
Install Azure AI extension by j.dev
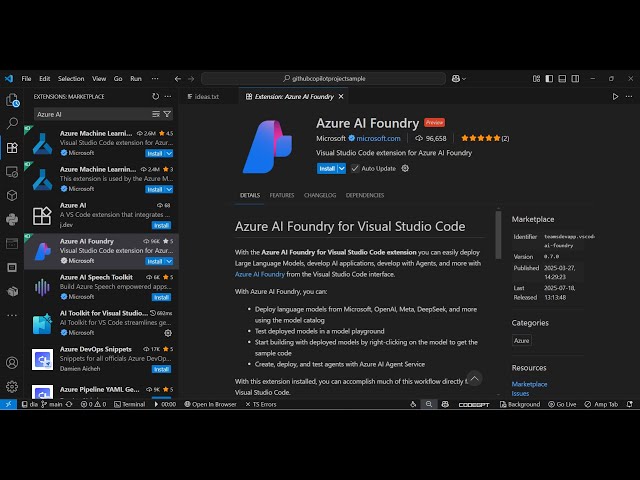pyautogui.click(x=161, y=225)
